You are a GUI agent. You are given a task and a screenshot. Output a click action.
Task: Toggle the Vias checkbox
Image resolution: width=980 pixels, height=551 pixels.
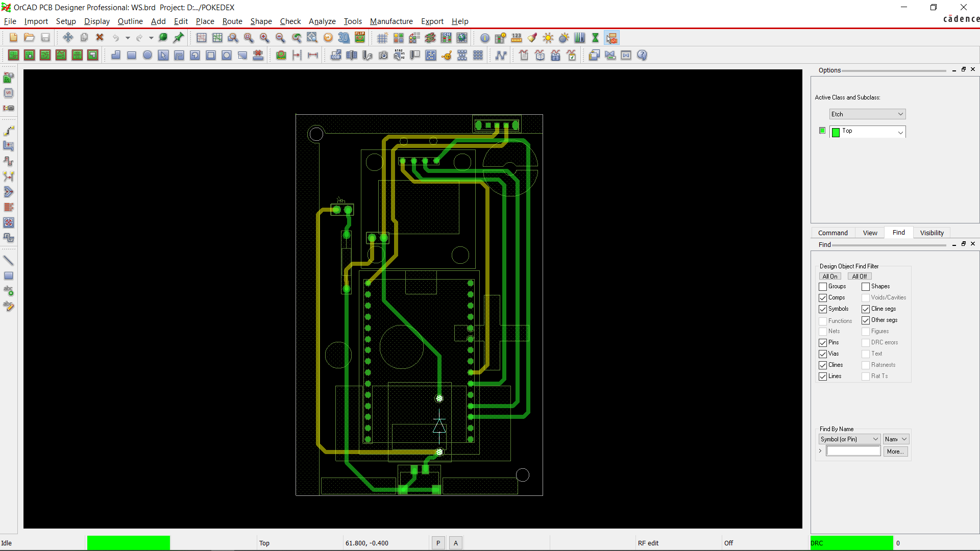tap(823, 354)
